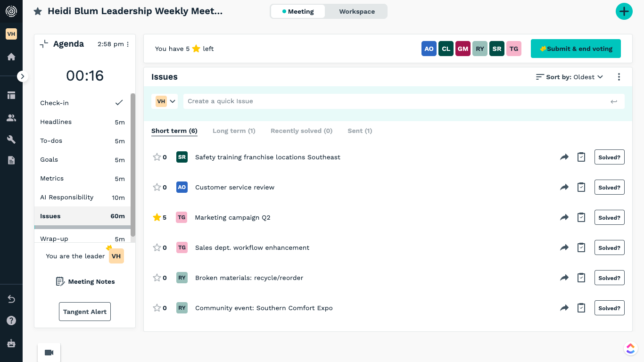Create to-do from Community event issue
Screen dimensions: 644x362
tap(581, 308)
